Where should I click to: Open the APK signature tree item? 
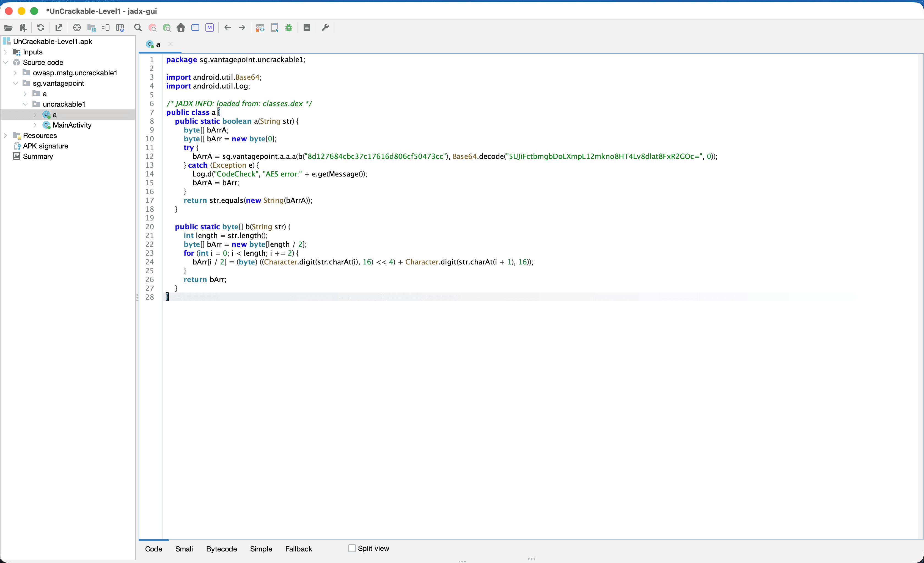tap(41, 146)
